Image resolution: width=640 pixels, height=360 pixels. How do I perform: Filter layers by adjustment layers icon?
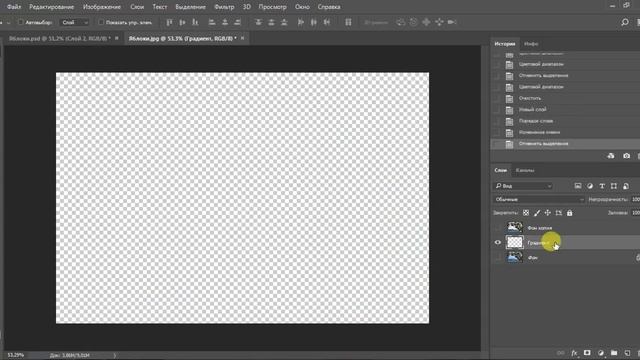point(590,186)
